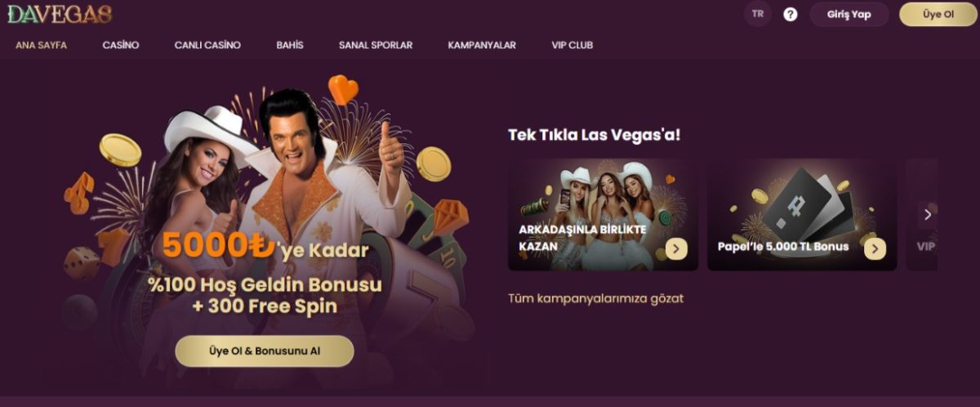The height and width of the screenshot is (407, 980).
Task: Click the Giriş Yap button
Action: (849, 14)
